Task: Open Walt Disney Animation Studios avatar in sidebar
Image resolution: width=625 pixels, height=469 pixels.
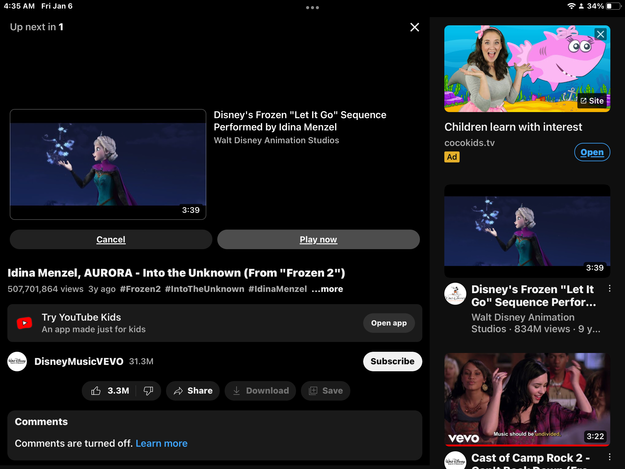Action: (455, 294)
